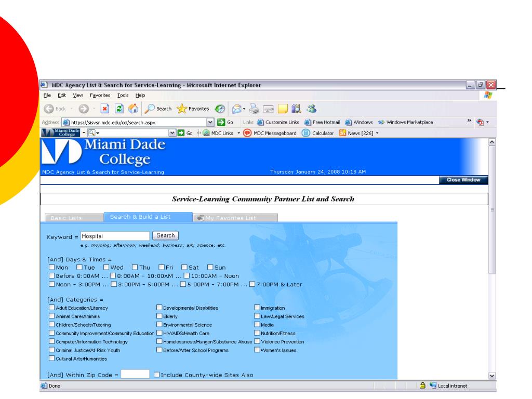Open the Search magnifier toolbar button

(158, 109)
